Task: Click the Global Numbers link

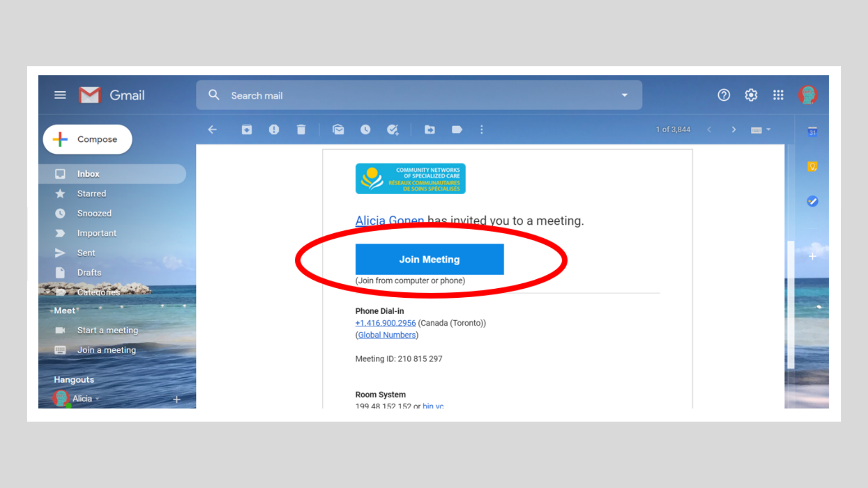Action: coord(387,334)
